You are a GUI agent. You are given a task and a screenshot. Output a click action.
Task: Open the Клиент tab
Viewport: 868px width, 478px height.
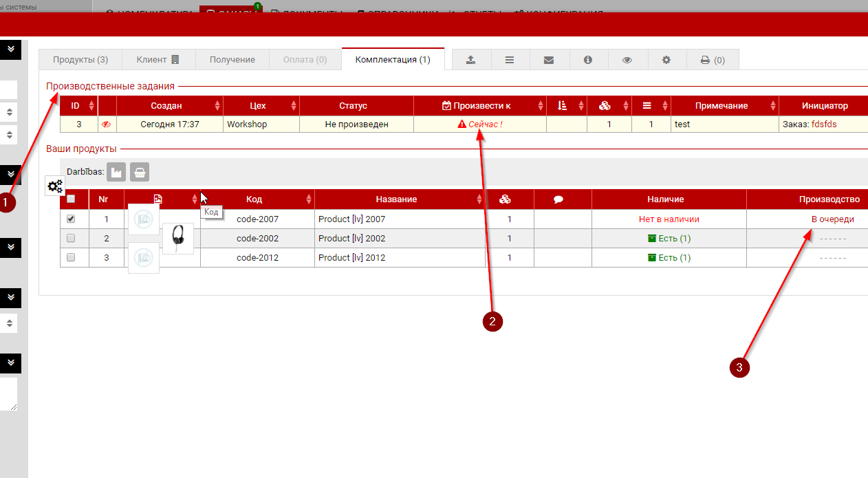click(158, 60)
